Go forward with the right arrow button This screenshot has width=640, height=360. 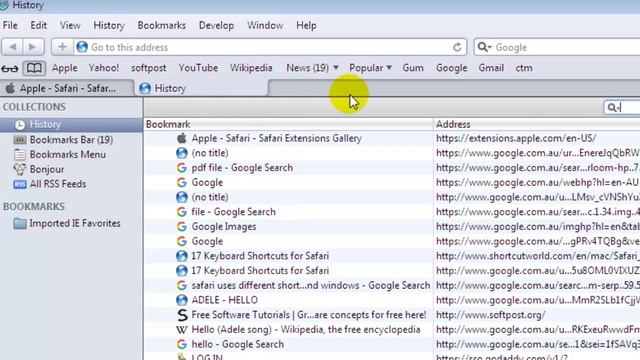tap(33, 47)
